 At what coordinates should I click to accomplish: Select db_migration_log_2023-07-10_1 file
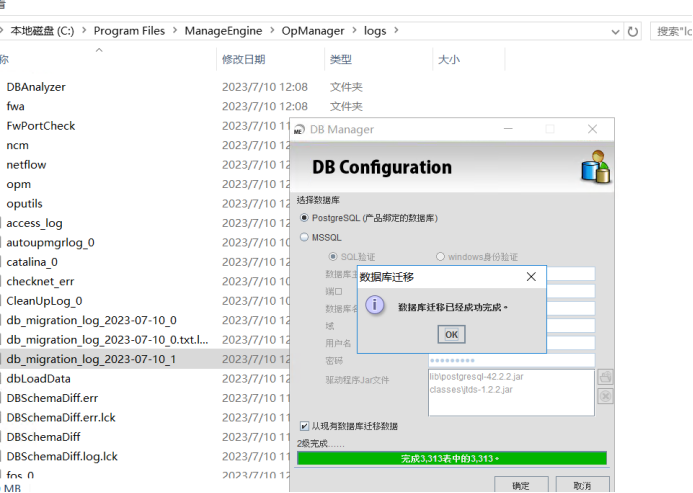pos(91,359)
